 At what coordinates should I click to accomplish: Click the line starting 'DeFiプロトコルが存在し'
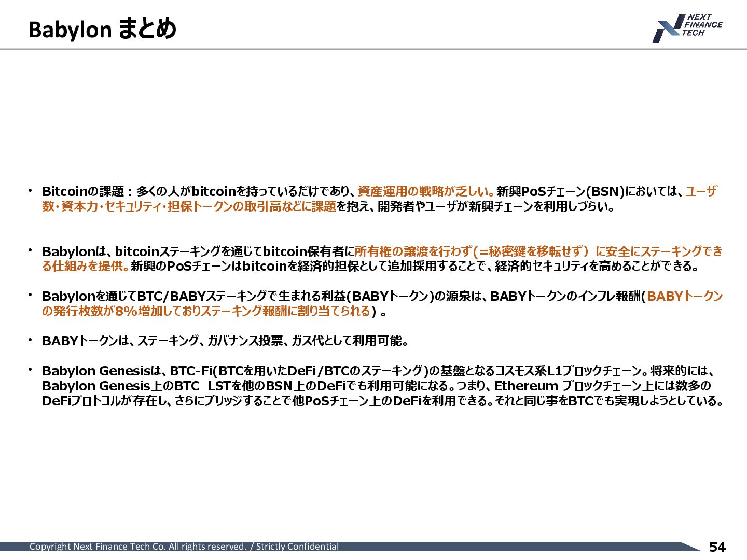click(x=383, y=401)
